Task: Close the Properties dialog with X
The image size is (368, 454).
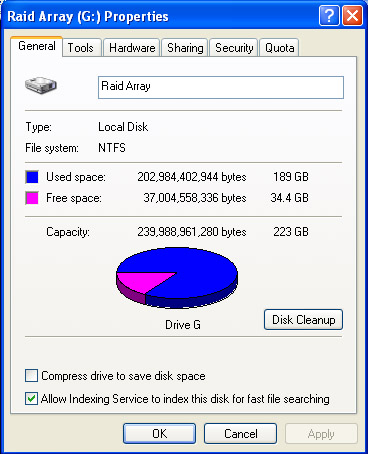Action: tap(352, 15)
